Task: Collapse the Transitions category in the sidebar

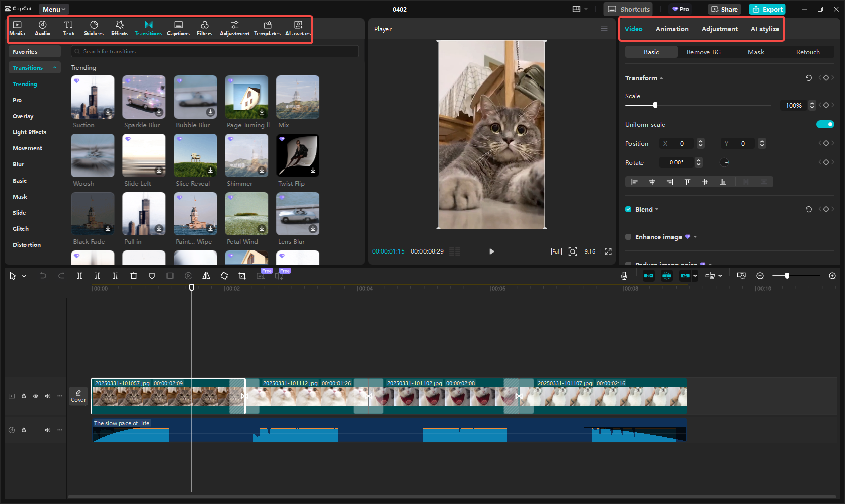Action: pyautogui.click(x=55, y=67)
